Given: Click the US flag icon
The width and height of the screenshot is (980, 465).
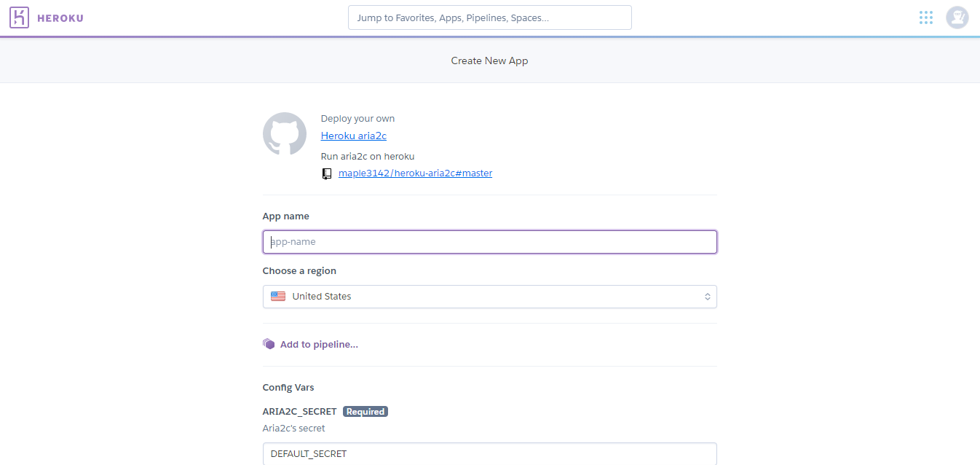Looking at the screenshot, I should pyautogui.click(x=278, y=297).
